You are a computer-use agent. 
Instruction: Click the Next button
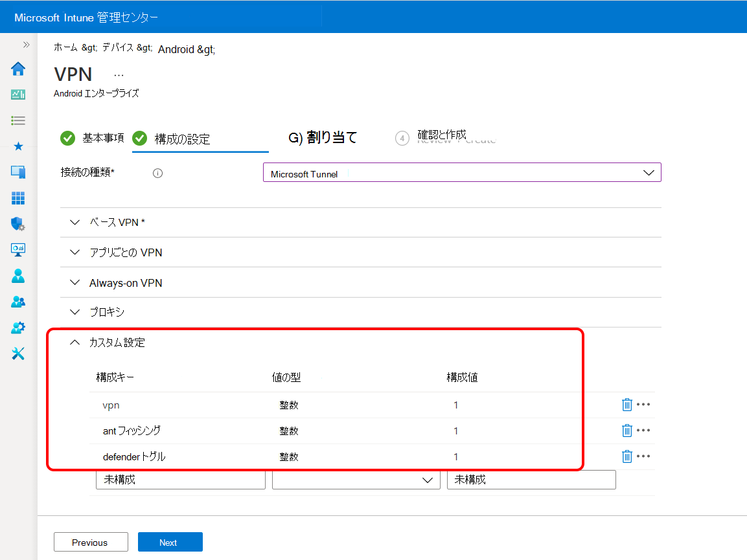[170, 542]
